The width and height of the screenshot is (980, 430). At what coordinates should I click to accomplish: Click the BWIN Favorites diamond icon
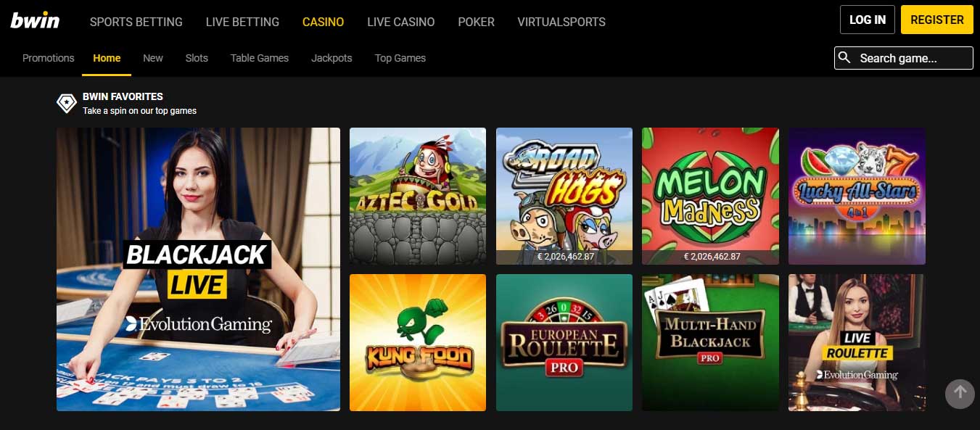(67, 103)
